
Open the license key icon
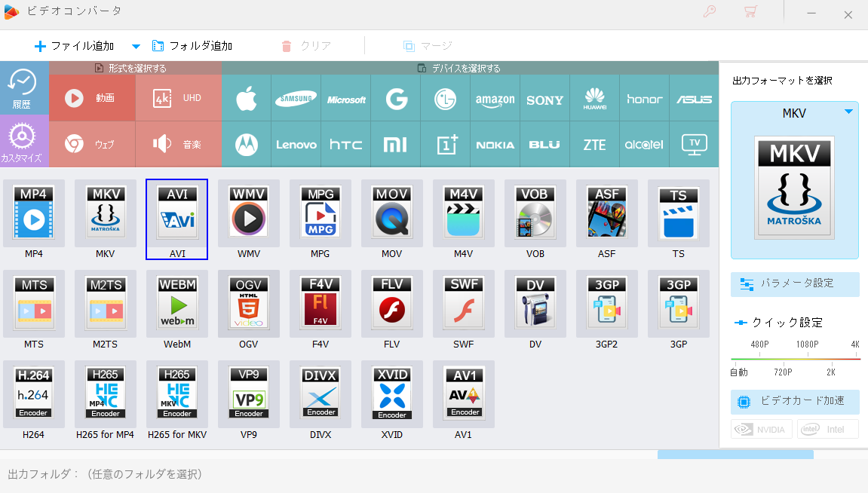point(709,11)
